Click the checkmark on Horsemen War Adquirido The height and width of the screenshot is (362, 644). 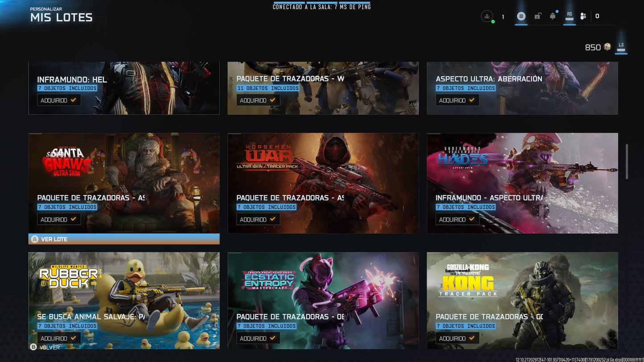pyautogui.click(x=272, y=219)
